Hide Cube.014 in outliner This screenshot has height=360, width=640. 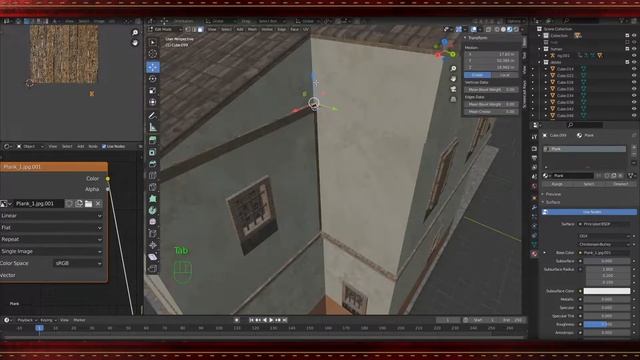634,69
